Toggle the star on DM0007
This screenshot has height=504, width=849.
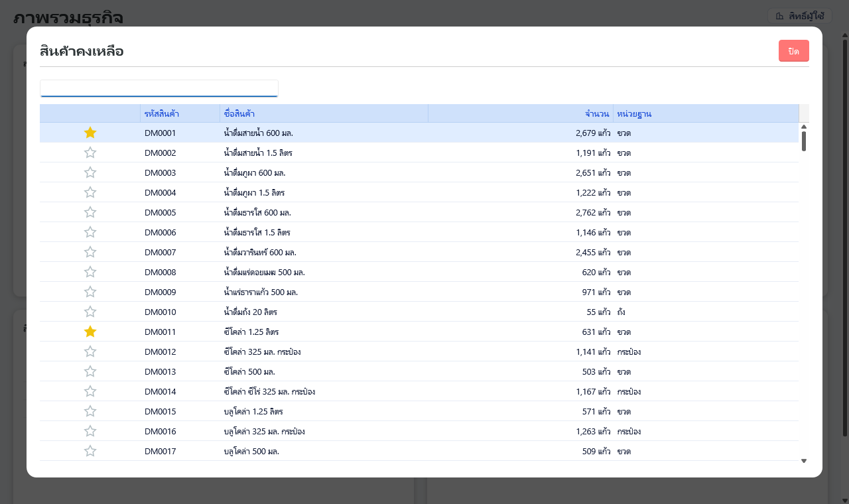[x=90, y=252]
